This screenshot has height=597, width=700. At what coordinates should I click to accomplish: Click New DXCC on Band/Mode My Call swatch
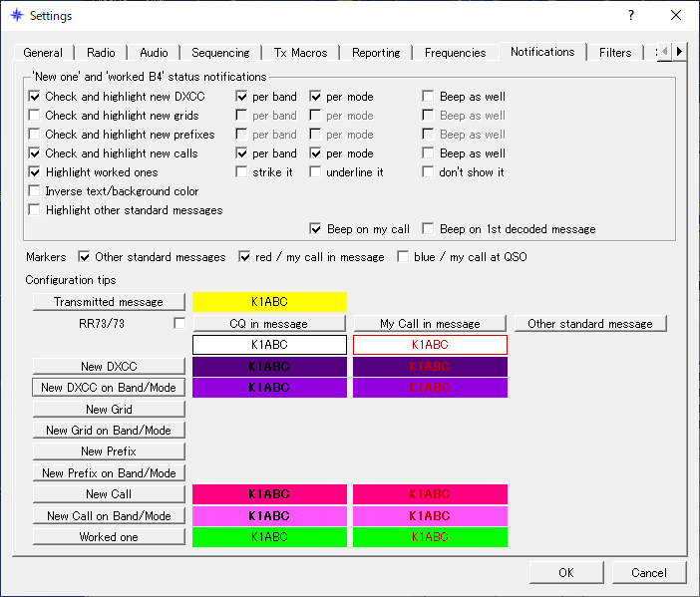coord(430,388)
